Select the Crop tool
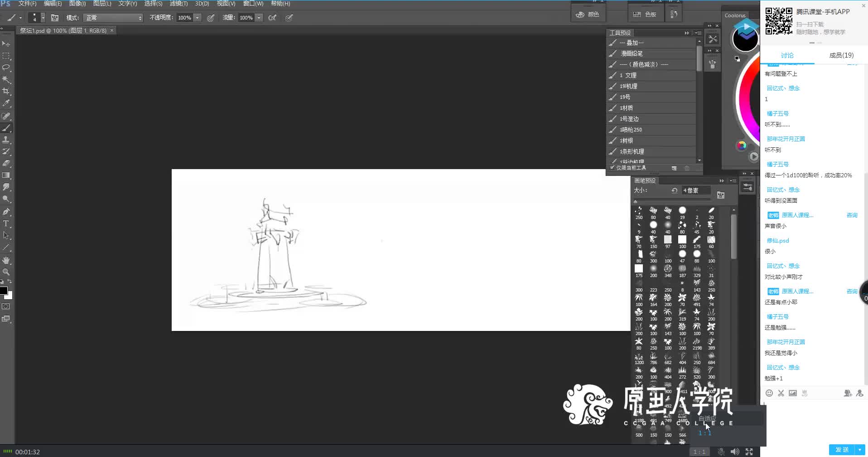 pos(6,91)
